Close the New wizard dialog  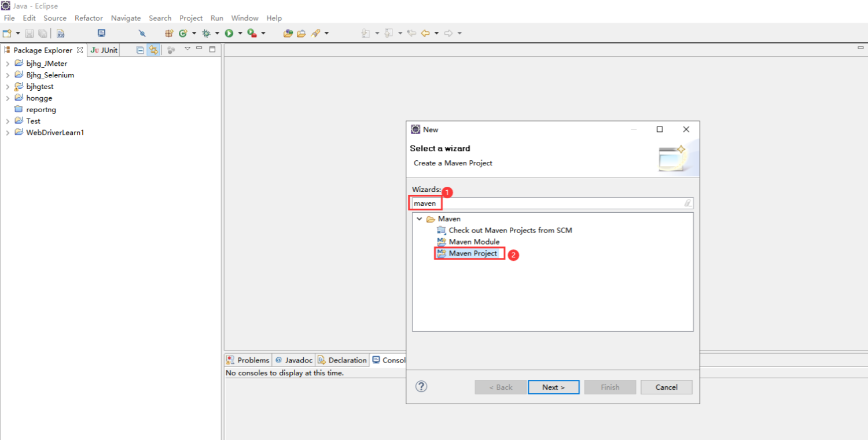tap(686, 130)
